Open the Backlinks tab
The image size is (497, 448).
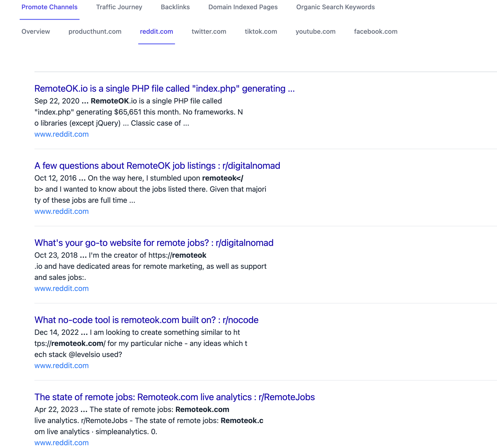175,7
